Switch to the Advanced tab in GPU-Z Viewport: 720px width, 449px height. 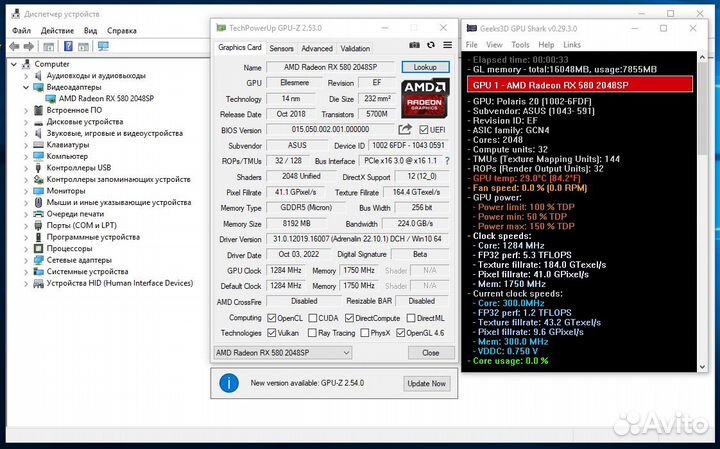pyautogui.click(x=317, y=48)
